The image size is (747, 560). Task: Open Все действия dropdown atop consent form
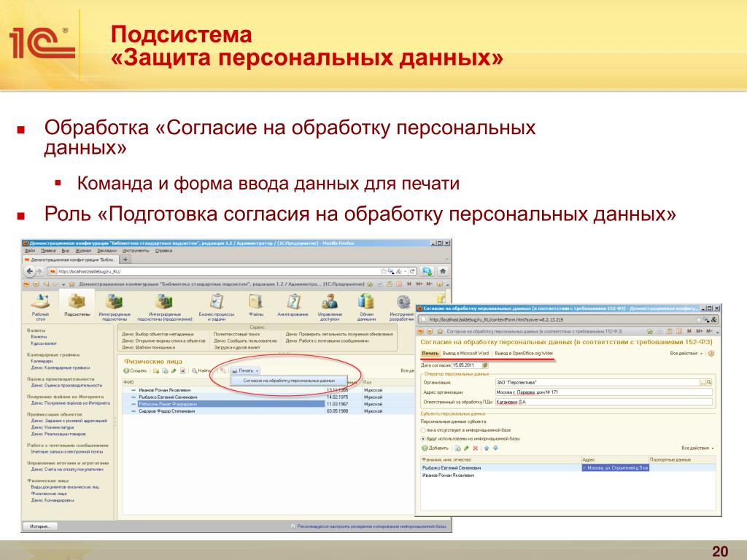(x=686, y=354)
